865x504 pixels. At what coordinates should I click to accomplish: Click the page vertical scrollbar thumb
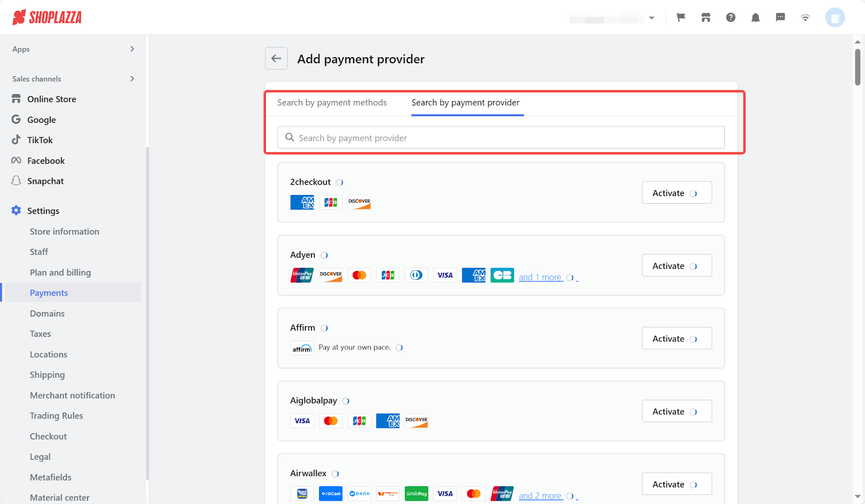pos(857,67)
